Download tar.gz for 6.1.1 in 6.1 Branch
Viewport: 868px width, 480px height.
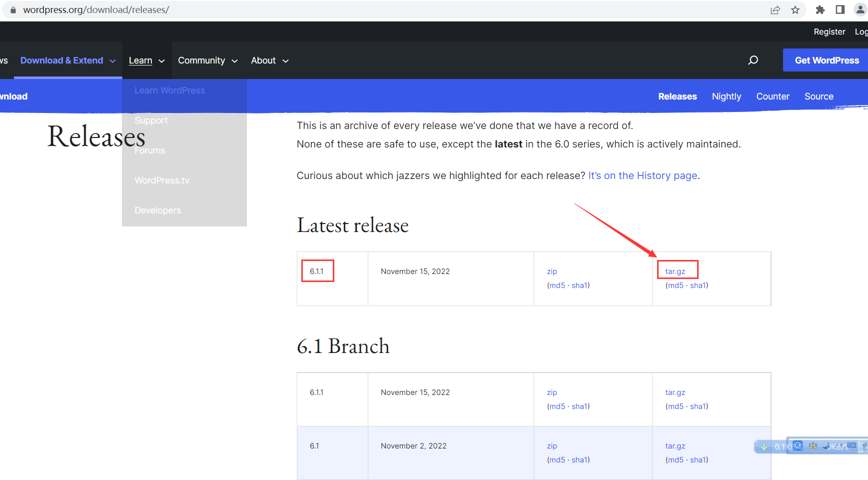tap(675, 392)
